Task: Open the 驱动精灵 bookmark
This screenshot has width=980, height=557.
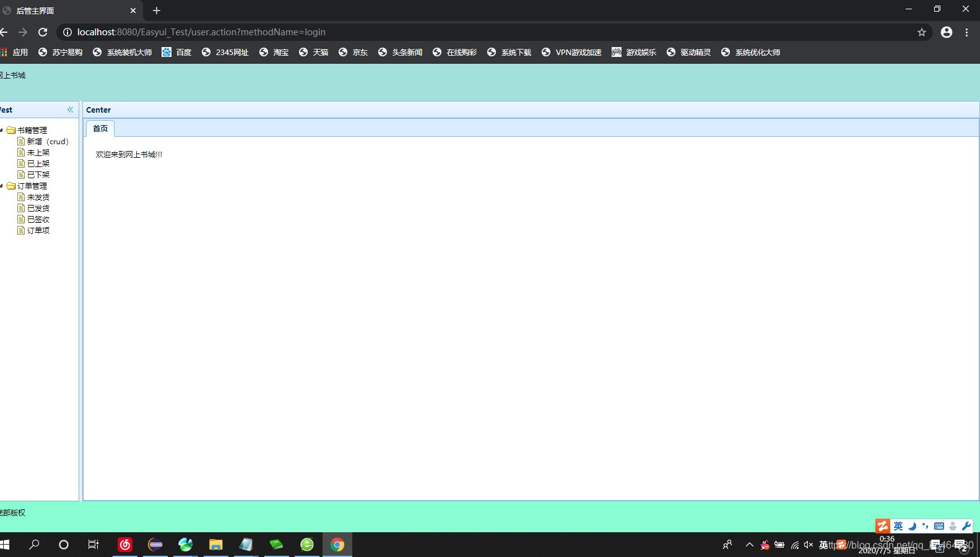Action: tap(688, 52)
